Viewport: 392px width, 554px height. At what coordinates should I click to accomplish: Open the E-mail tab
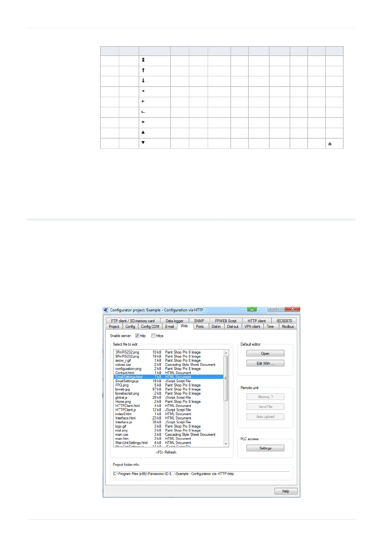[x=170, y=327]
